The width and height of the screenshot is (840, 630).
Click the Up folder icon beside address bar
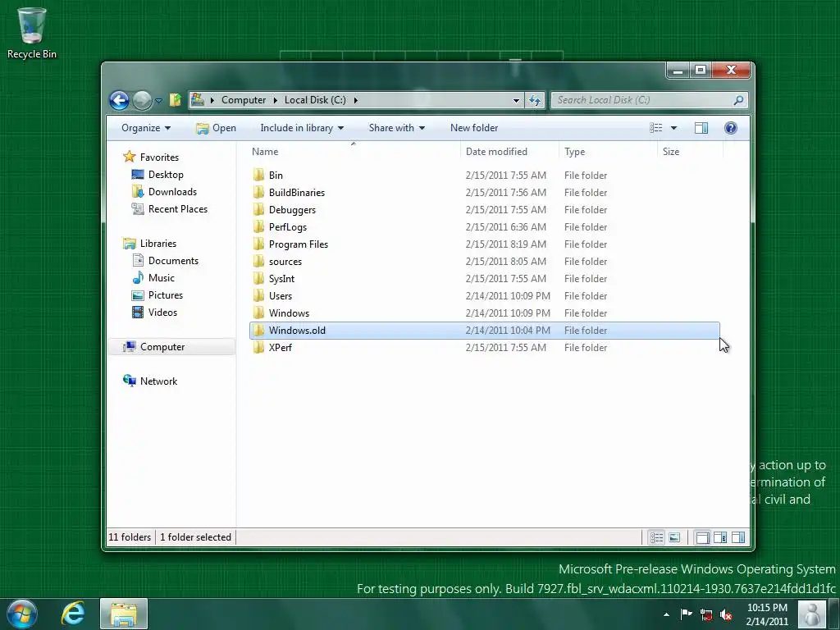coord(176,100)
